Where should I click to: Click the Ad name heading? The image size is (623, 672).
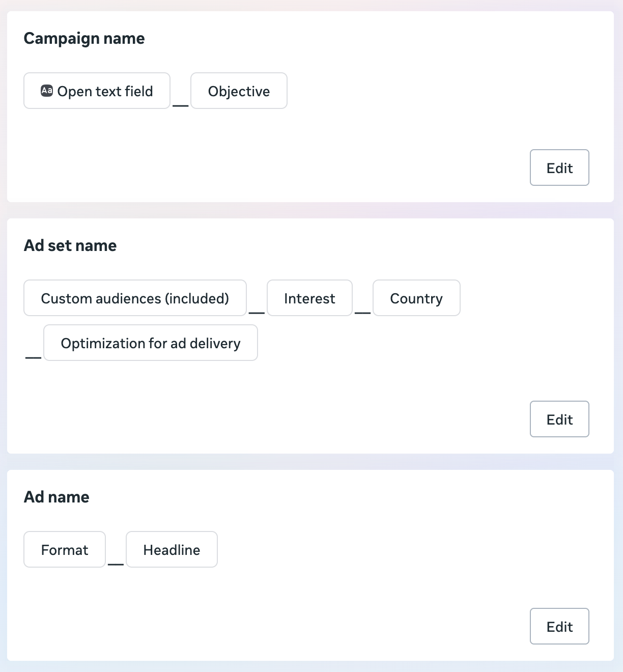pyautogui.click(x=56, y=497)
